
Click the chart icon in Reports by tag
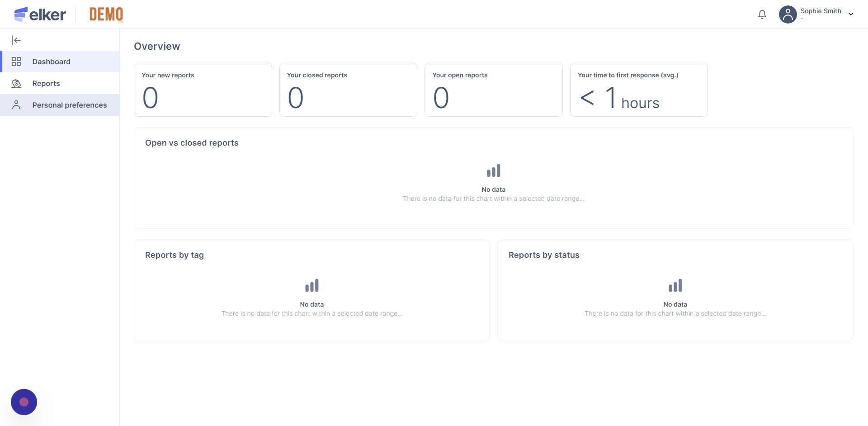click(x=312, y=285)
